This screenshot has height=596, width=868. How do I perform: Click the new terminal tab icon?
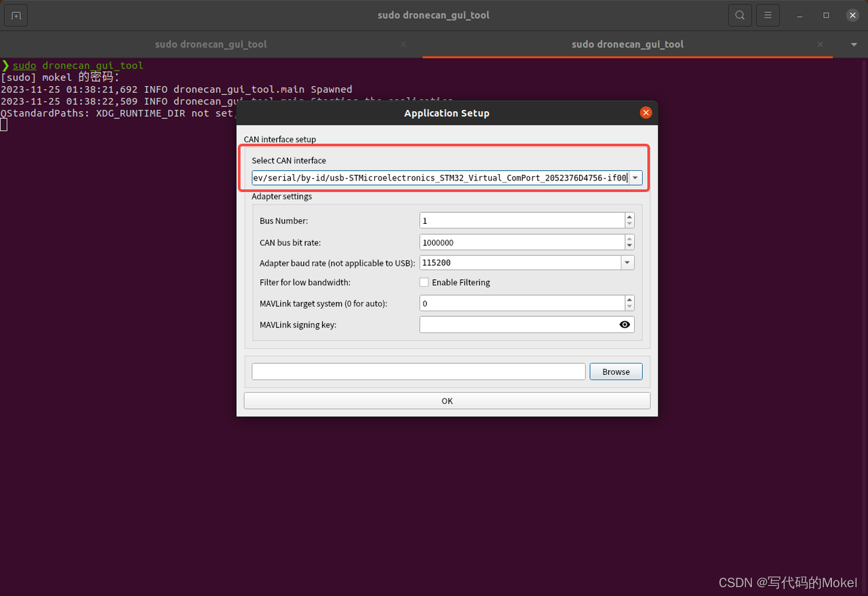tap(16, 14)
